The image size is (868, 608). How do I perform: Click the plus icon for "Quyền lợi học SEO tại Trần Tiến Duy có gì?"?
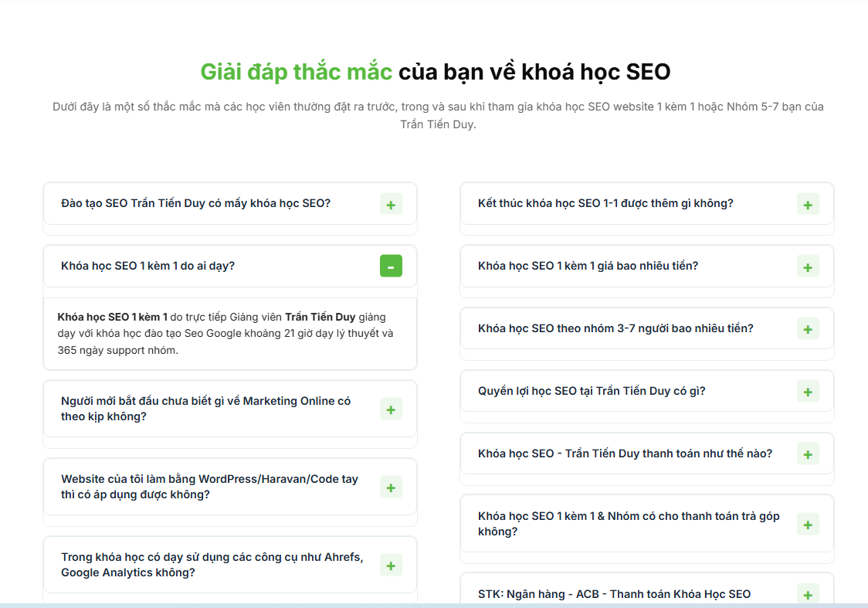(x=808, y=391)
